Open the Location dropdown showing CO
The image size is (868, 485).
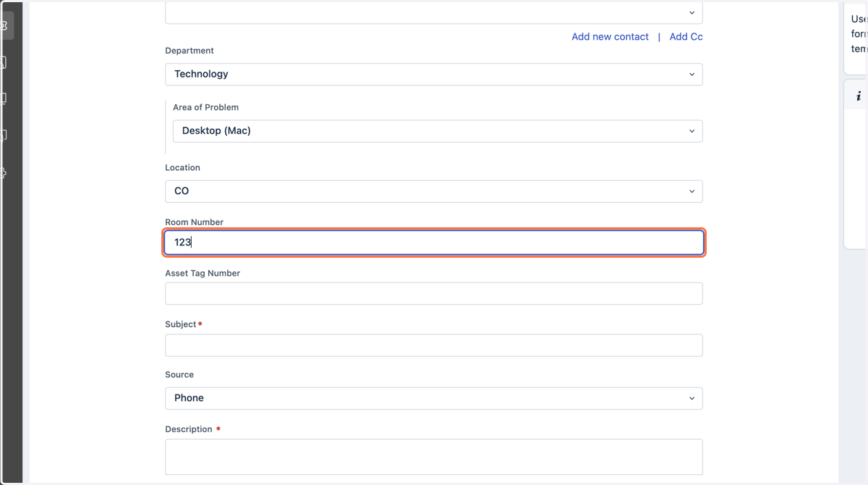[434, 191]
